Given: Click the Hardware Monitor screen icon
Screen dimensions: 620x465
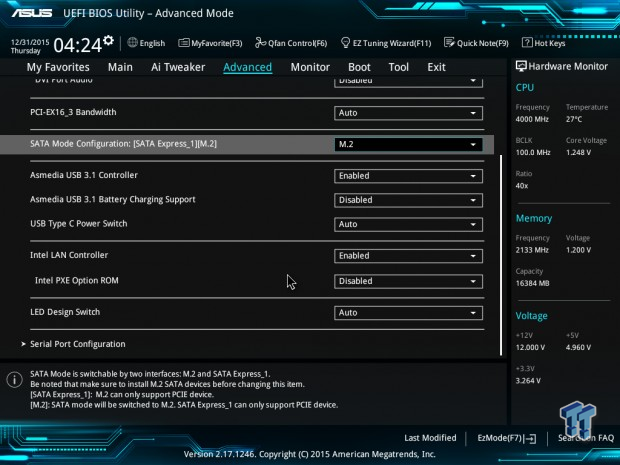Looking at the screenshot, I should click(x=521, y=66).
